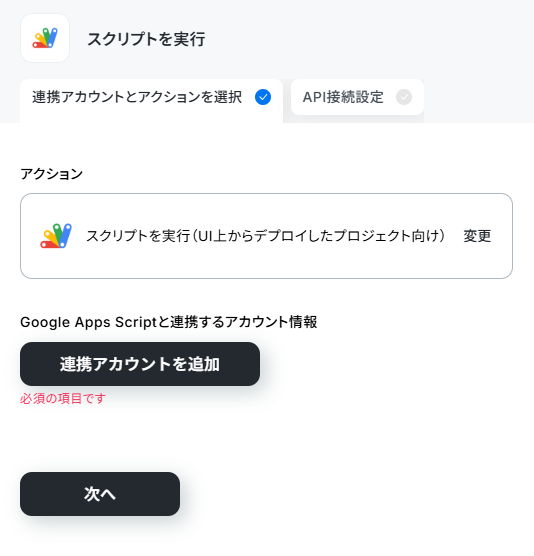Click the API word in second tab
The height and width of the screenshot is (556, 534).
(x=314, y=97)
